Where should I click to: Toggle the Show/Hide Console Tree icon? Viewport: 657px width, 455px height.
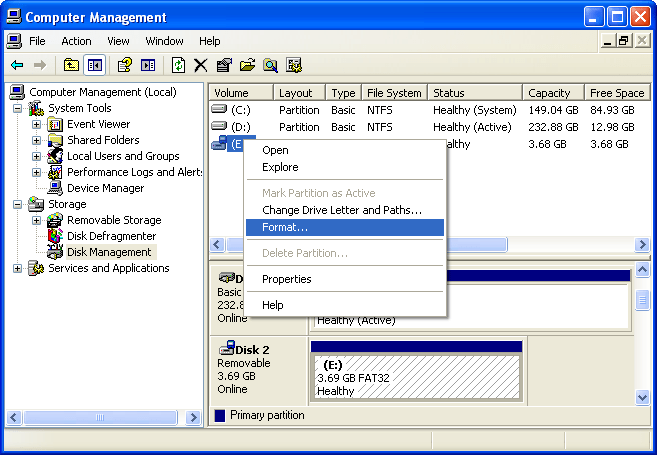(x=95, y=65)
